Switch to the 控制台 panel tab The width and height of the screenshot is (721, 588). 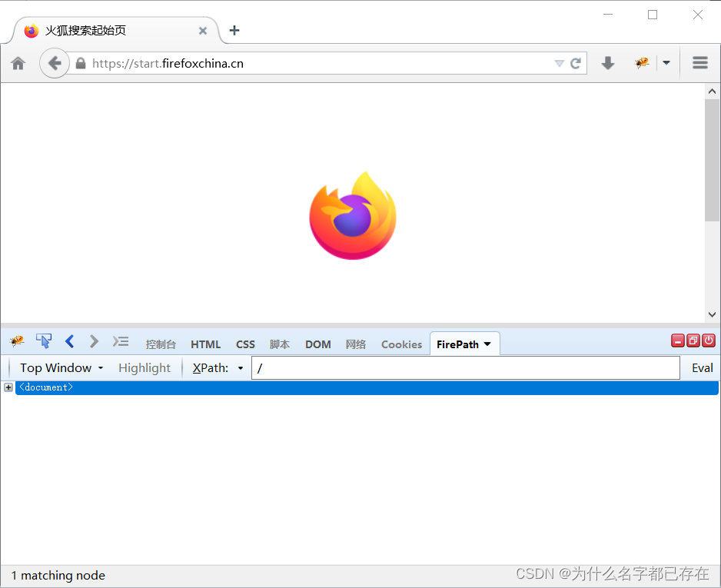(161, 344)
